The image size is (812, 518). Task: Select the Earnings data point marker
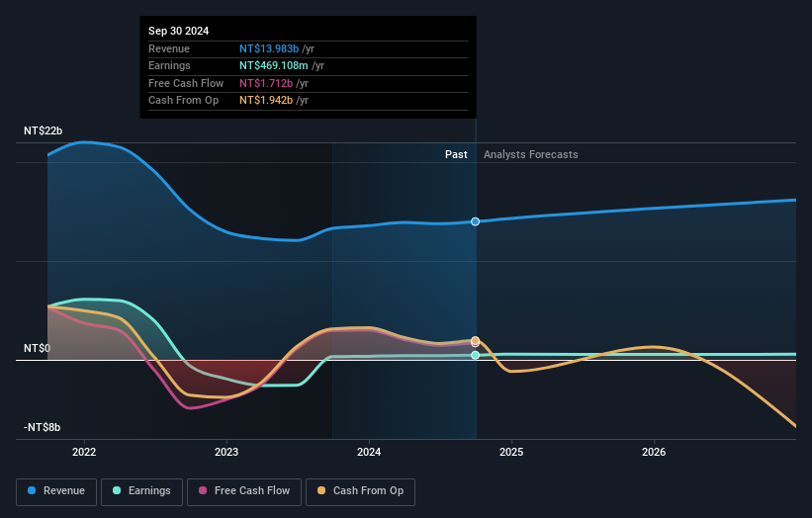(475, 355)
